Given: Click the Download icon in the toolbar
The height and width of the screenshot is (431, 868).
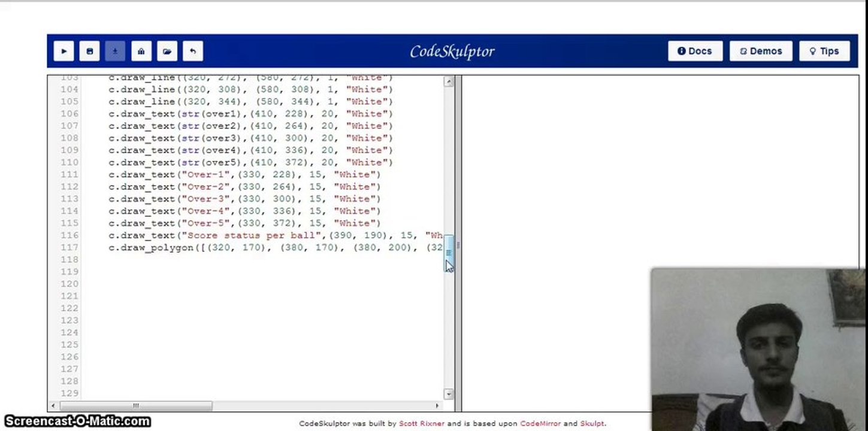Looking at the screenshot, I should (115, 51).
